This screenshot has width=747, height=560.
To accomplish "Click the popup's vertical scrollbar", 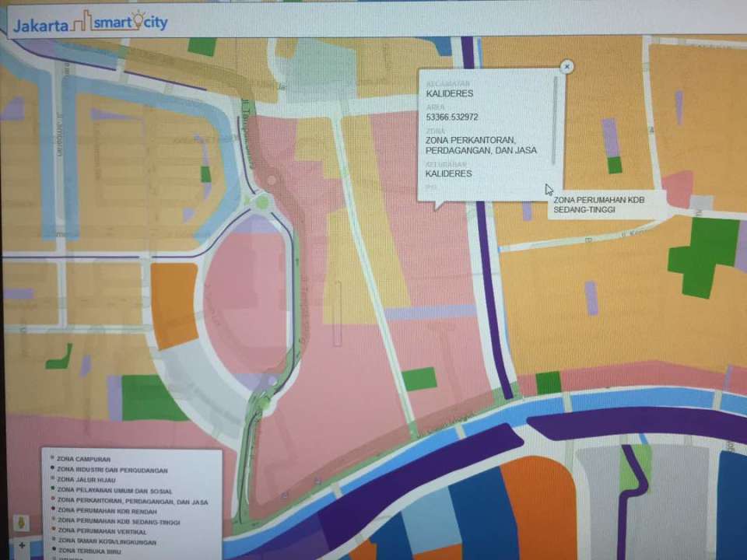I will (556, 117).
